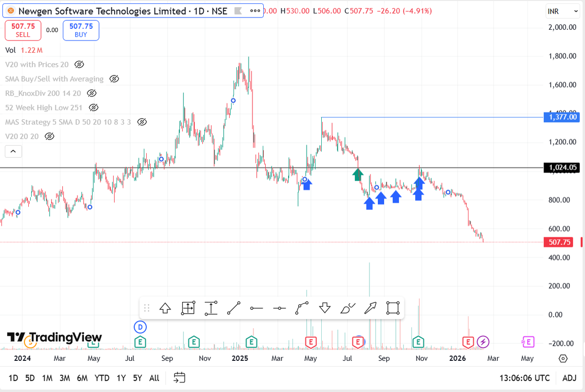Viewport: 585px width, 392px height.
Task: Select the Curve drawing tool
Action: (x=302, y=308)
